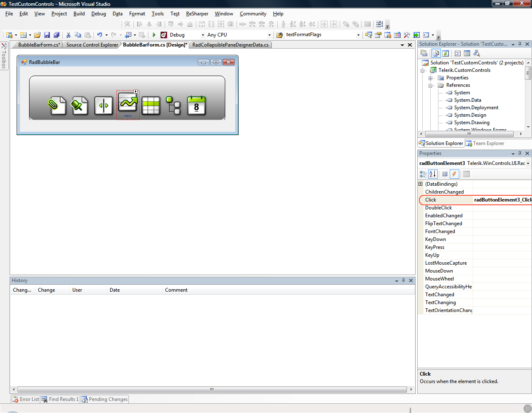The image size is (532, 413).
Task: Click the Align Lefts layout icon
Action: (x=140, y=24)
